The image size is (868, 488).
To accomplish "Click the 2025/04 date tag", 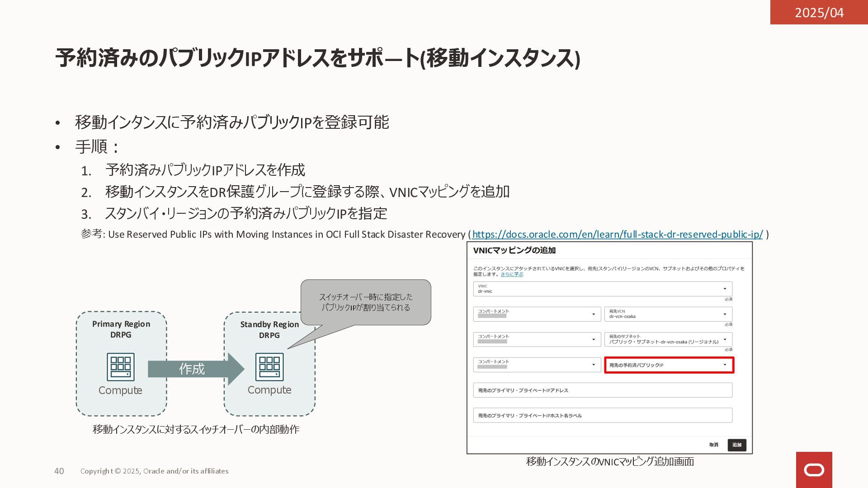I will [x=819, y=12].
